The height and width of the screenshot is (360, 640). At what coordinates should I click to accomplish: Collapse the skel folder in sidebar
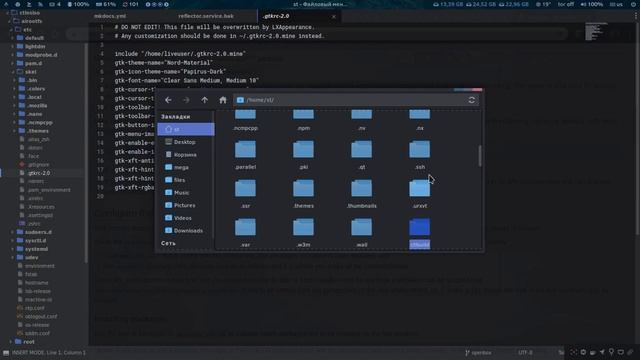[13, 72]
